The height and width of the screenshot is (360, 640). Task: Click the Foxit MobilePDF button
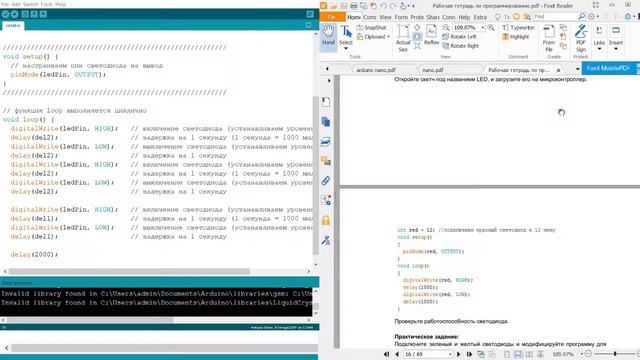point(609,68)
